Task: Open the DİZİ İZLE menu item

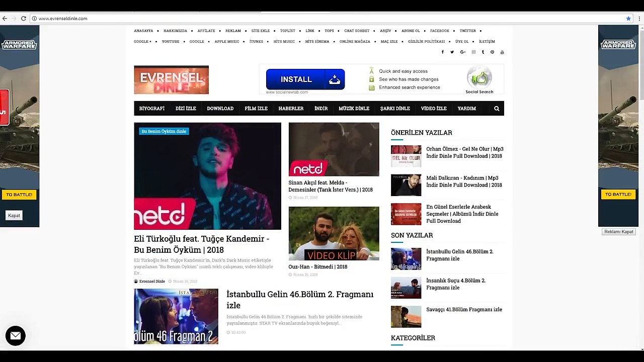Action: click(186, 109)
